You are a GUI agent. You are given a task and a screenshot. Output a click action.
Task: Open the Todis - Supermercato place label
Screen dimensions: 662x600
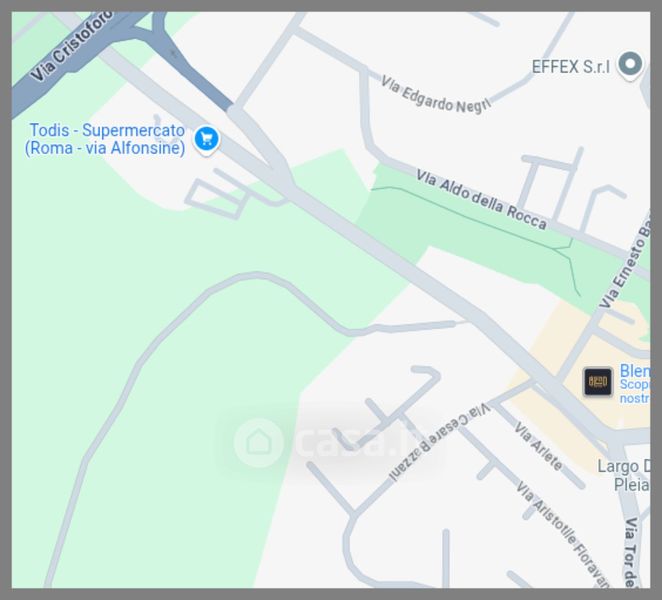pos(105,139)
